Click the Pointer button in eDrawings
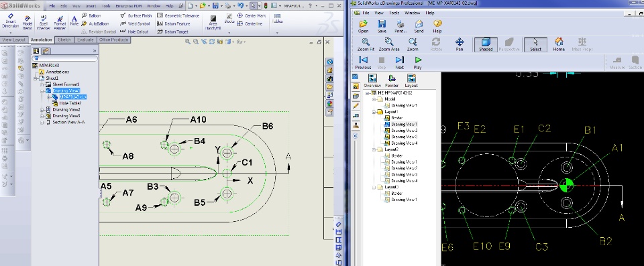The width and height of the screenshot is (644, 266). coord(392,81)
